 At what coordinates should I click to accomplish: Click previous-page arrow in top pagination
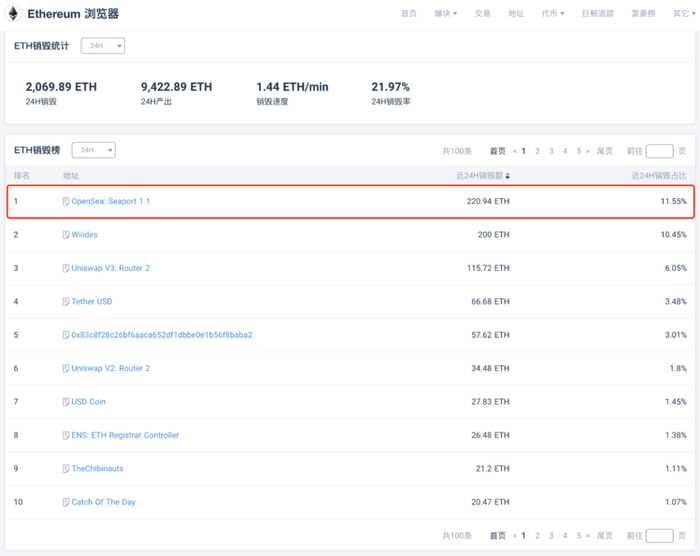pyautogui.click(x=515, y=151)
